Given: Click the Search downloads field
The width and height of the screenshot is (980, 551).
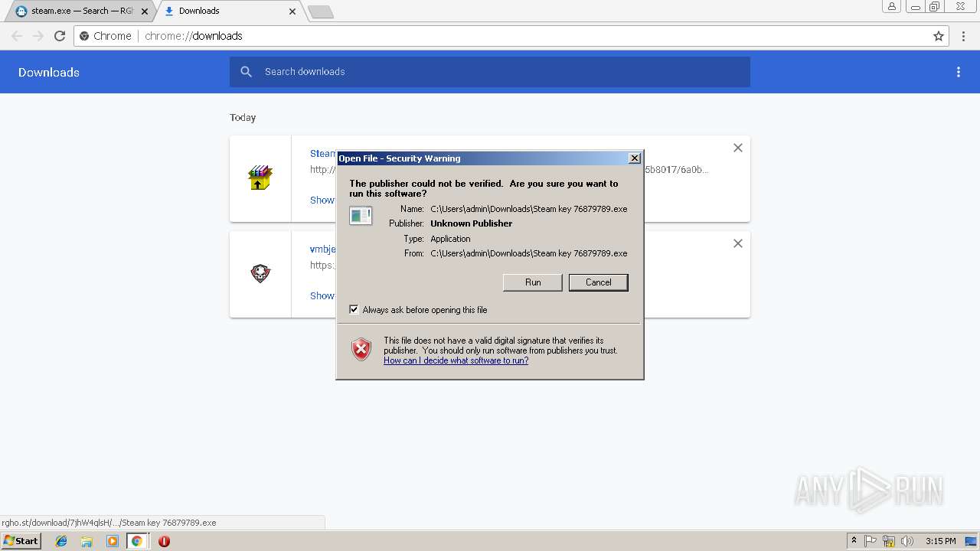Looking at the screenshot, I should 490,72.
